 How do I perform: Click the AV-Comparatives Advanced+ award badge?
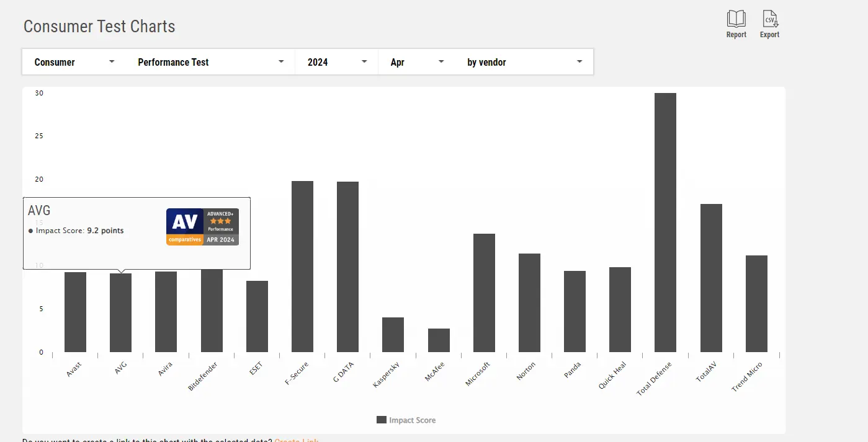[x=202, y=227]
